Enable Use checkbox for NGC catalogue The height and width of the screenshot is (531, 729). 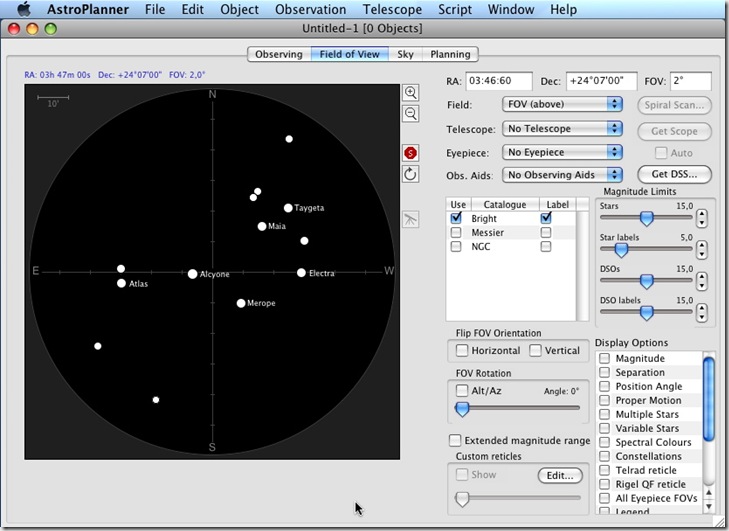(x=456, y=246)
